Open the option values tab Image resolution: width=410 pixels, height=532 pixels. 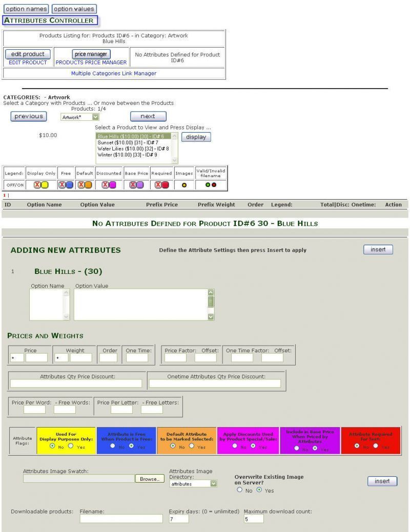(74, 9)
